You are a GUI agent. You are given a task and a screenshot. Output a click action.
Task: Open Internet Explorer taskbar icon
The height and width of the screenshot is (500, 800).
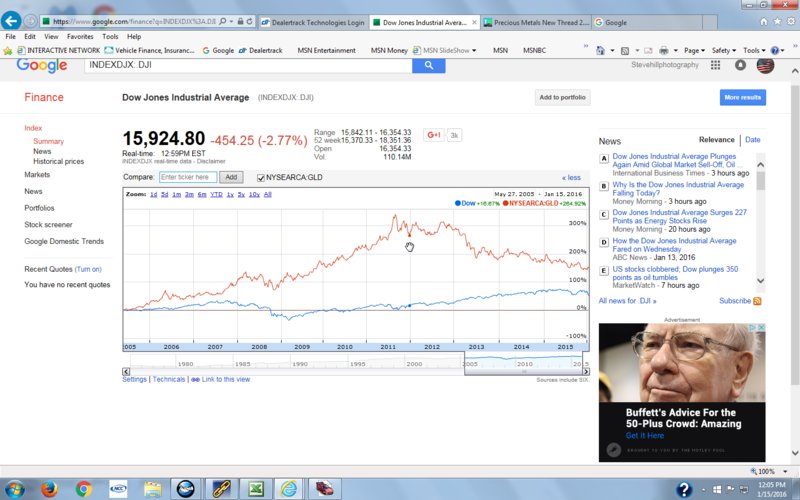289,489
